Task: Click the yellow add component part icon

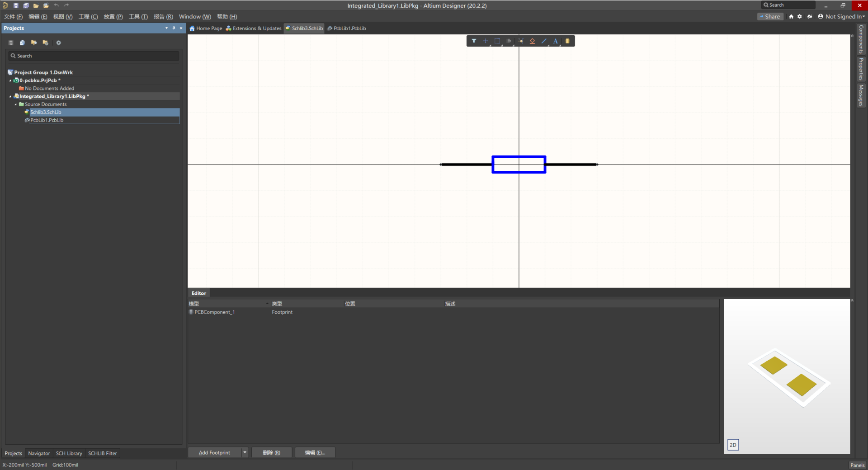Action: pos(567,41)
